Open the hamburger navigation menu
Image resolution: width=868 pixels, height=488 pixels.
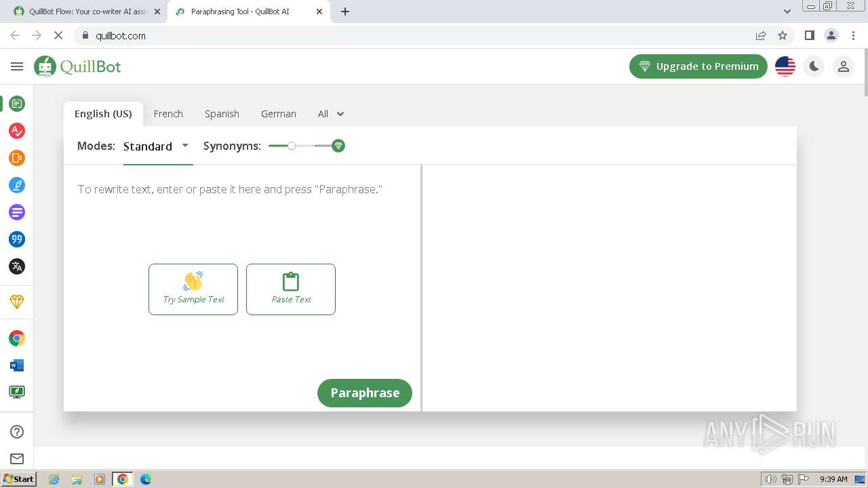click(x=17, y=66)
